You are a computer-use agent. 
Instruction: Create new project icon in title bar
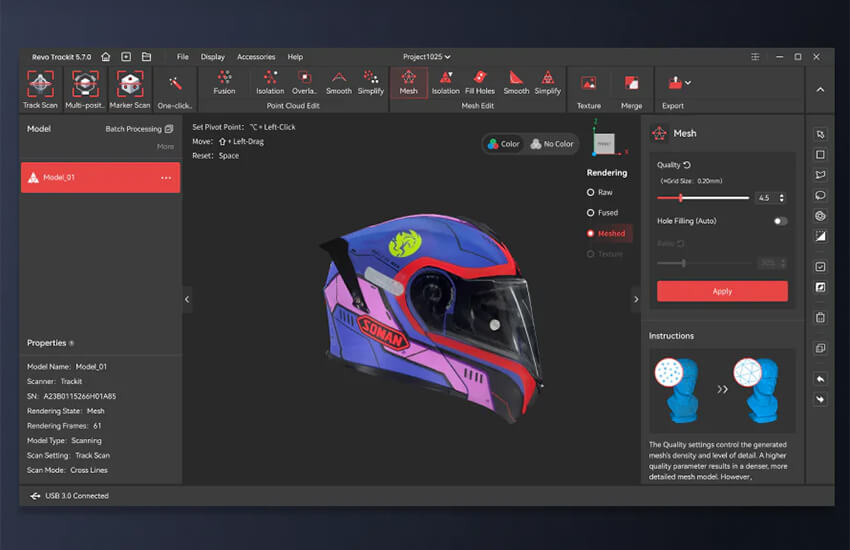[x=126, y=57]
